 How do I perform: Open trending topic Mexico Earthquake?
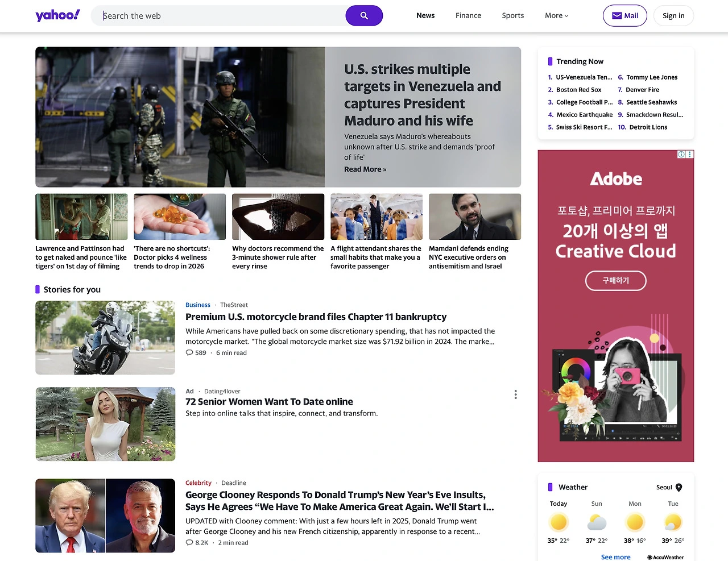click(584, 115)
